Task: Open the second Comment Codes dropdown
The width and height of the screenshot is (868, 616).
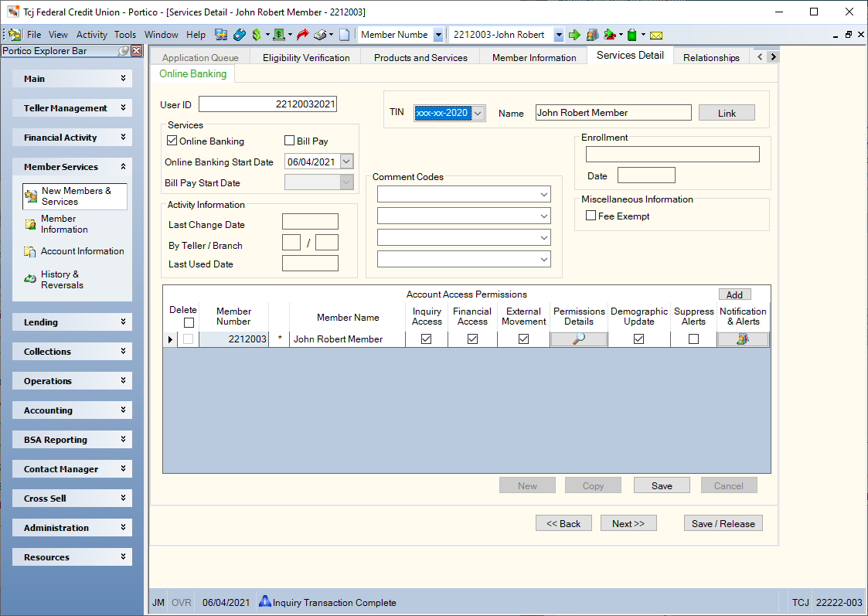Action: coord(543,216)
